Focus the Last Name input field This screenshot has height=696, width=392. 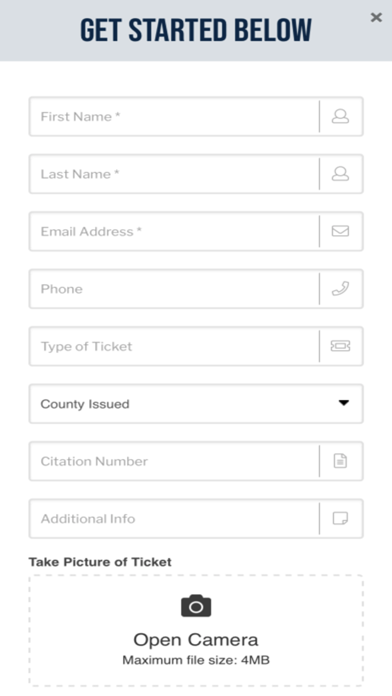click(174, 174)
